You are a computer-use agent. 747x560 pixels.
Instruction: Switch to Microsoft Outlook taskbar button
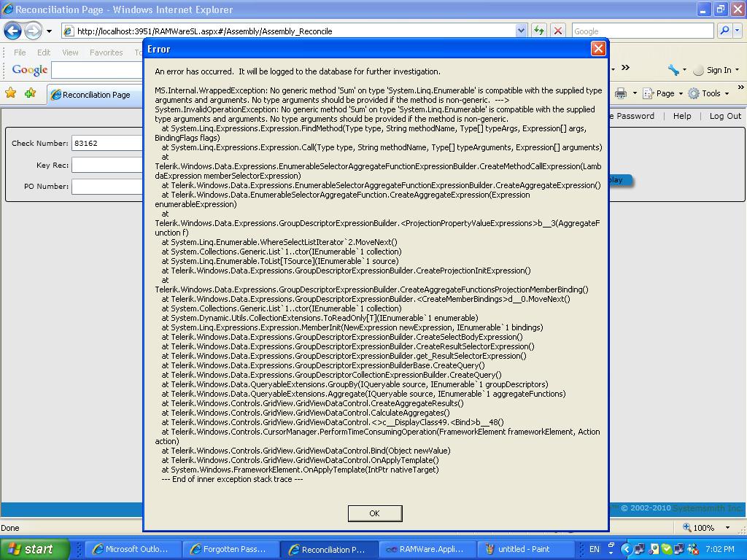point(135,549)
